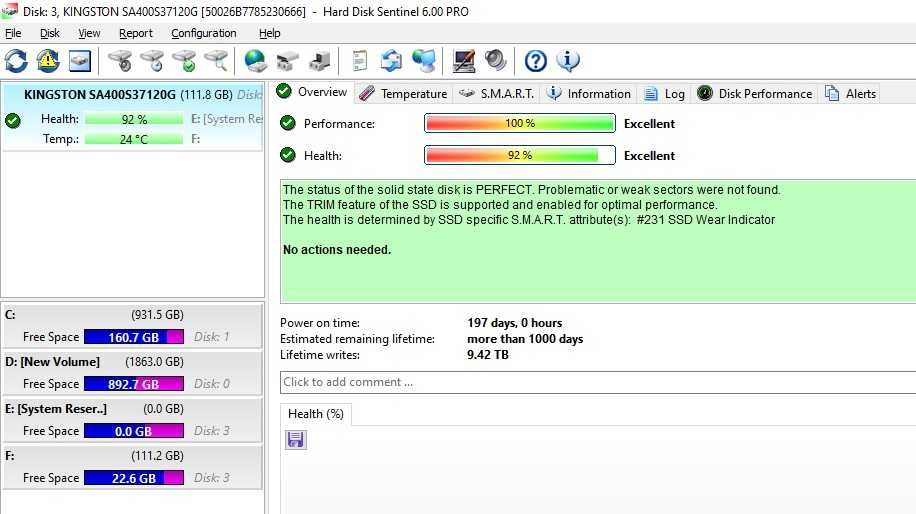Click the highlighted disk drive toolbar icon
This screenshot has height=514, width=916.
(x=79, y=61)
